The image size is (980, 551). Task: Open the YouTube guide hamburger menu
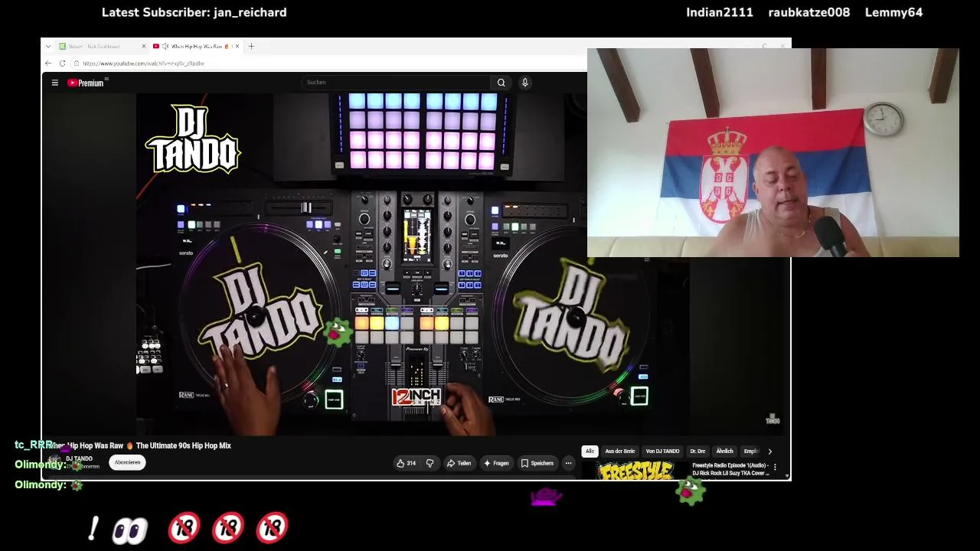(55, 83)
